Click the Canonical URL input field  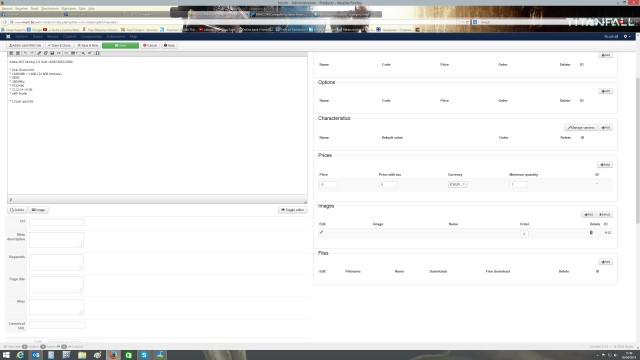[57, 325]
